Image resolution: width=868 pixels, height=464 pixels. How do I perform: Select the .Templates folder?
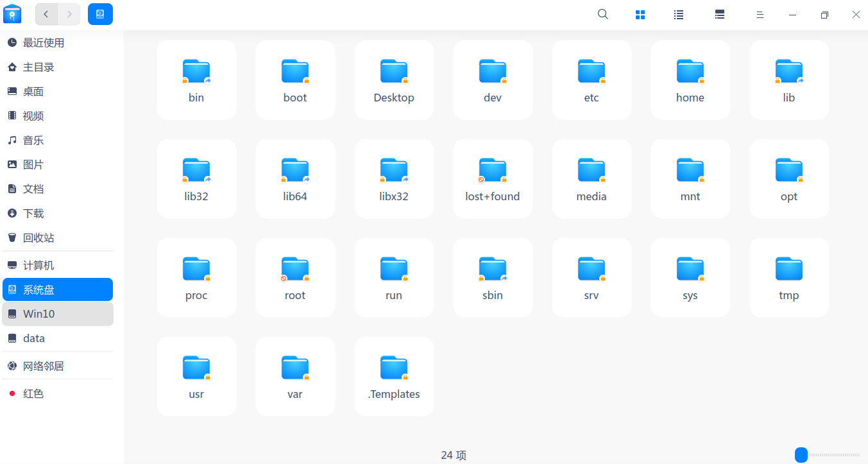(x=394, y=376)
